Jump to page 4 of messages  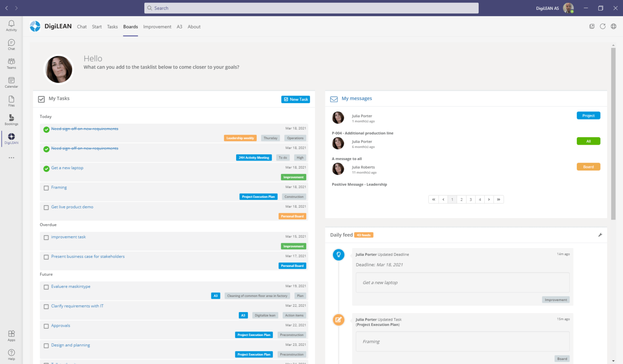coord(479,199)
